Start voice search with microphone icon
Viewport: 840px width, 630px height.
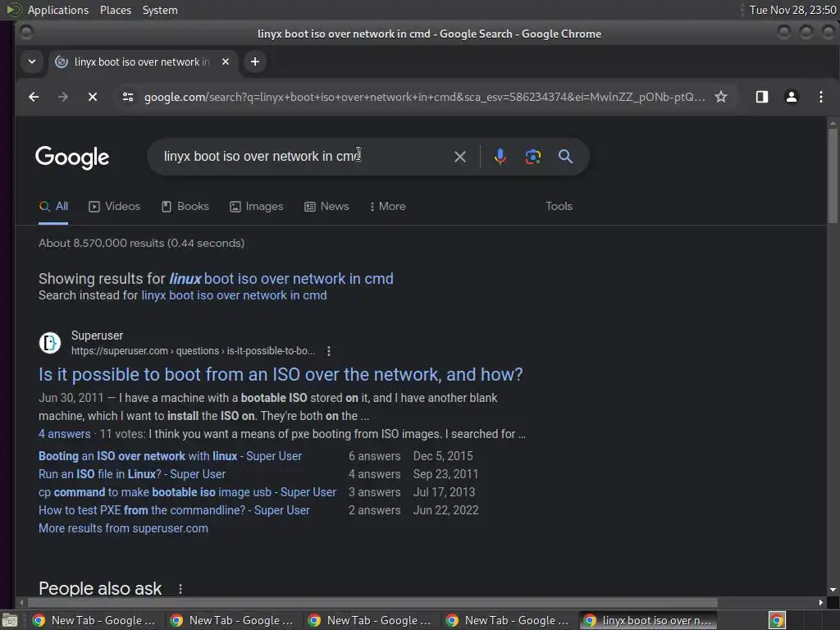click(500, 157)
